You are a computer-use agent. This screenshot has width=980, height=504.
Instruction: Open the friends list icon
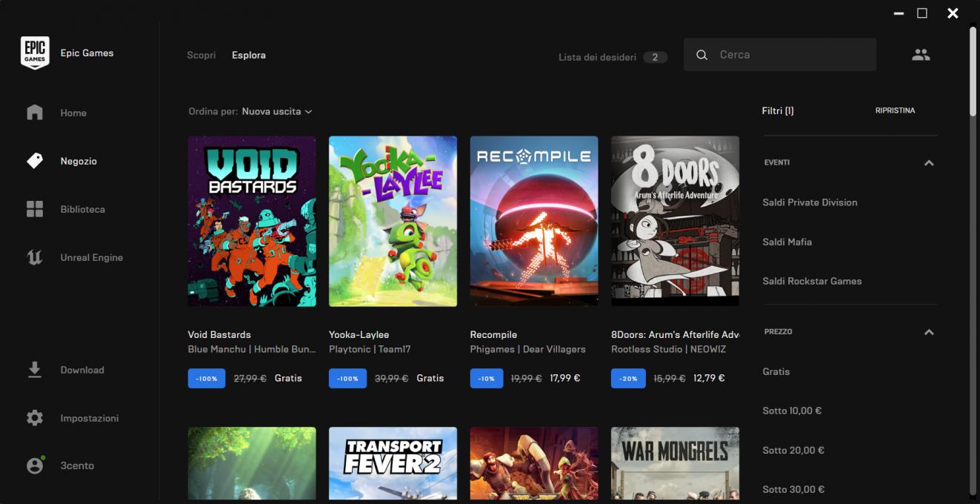[921, 55]
